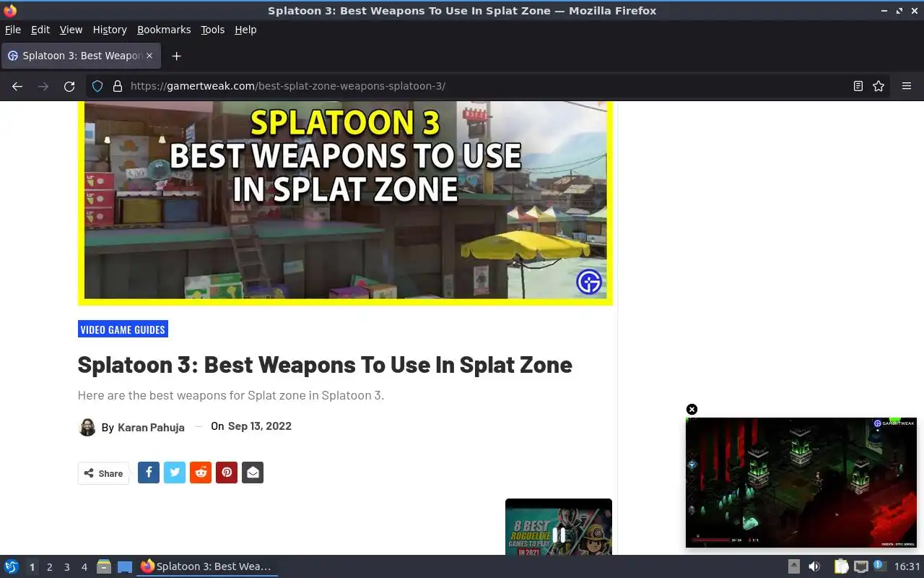Bookmark this page with the star
Screen dimensions: 924x578
point(879,86)
